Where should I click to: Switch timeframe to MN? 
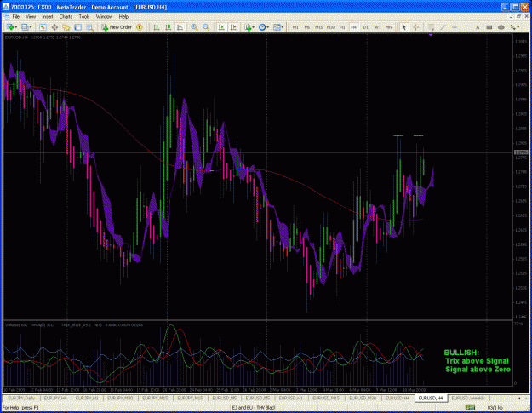tap(389, 27)
